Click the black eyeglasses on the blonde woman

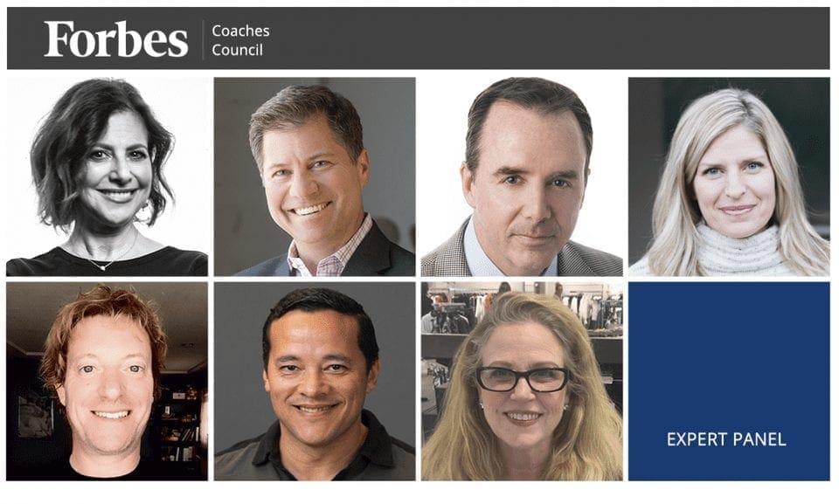tap(523, 379)
